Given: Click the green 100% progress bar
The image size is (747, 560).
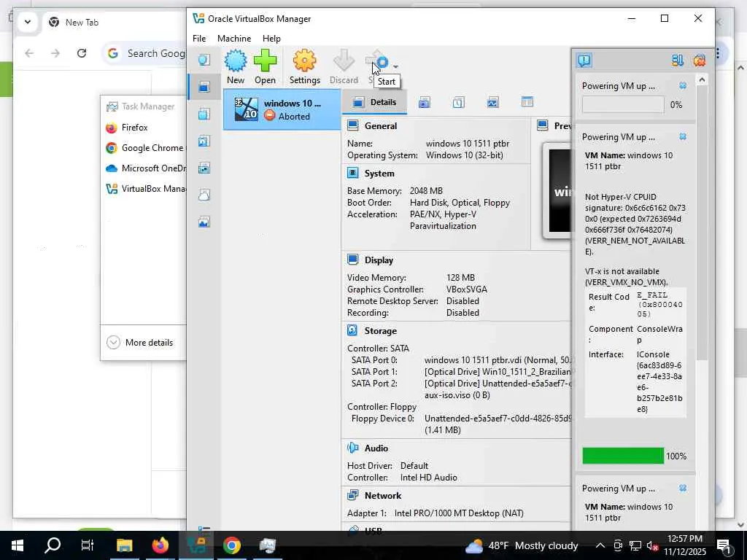Looking at the screenshot, I should click(623, 456).
